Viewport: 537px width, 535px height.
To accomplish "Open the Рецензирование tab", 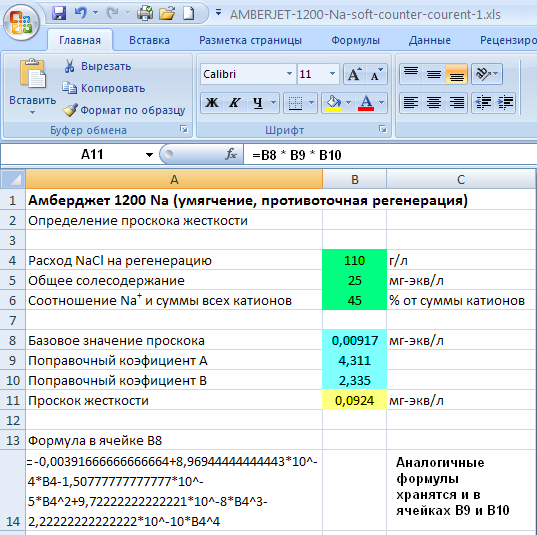I will tap(508, 40).
